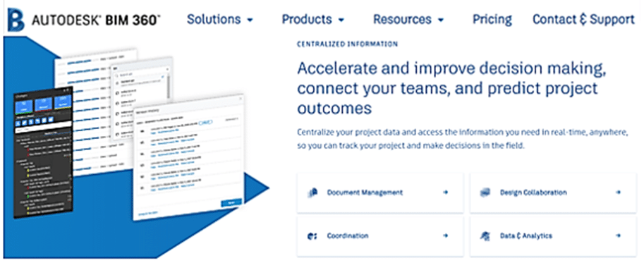The image size is (644, 263).
Task: Open the Data & Analytics card
Action: pyautogui.click(x=553, y=236)
